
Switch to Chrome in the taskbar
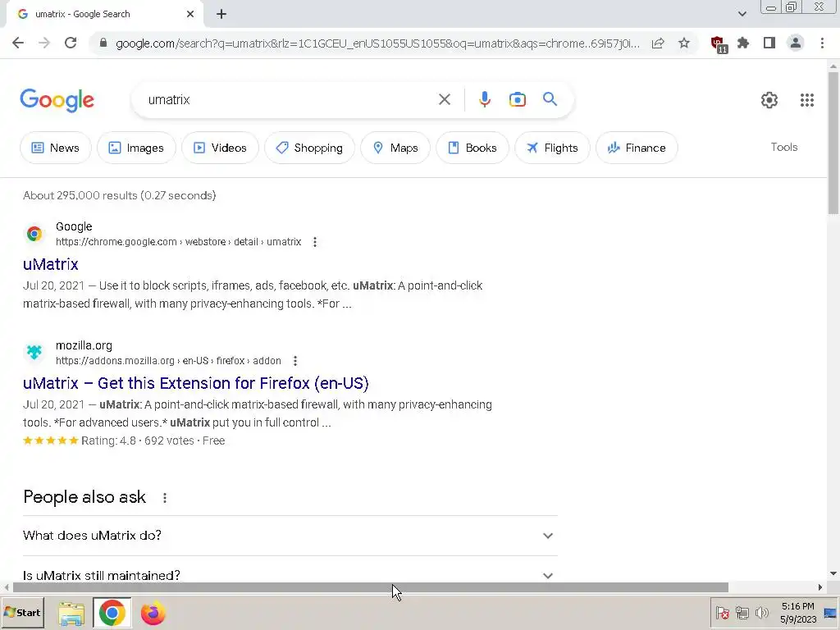(x=112, y=613)
